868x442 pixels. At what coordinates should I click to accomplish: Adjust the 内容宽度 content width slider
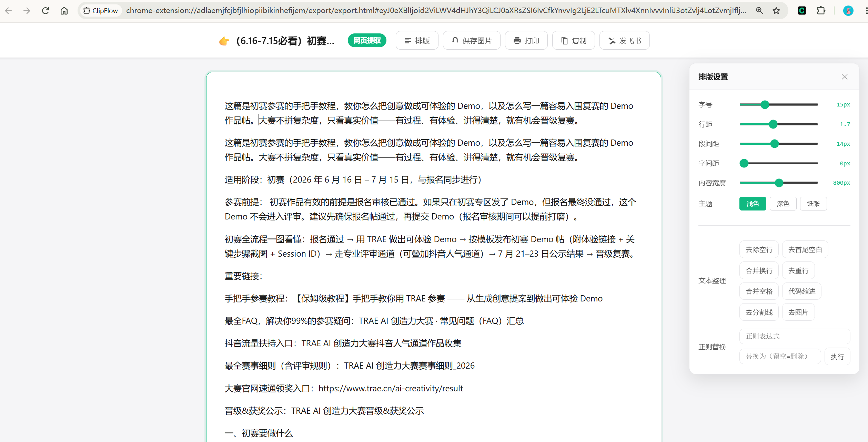[x=779, y=183]
